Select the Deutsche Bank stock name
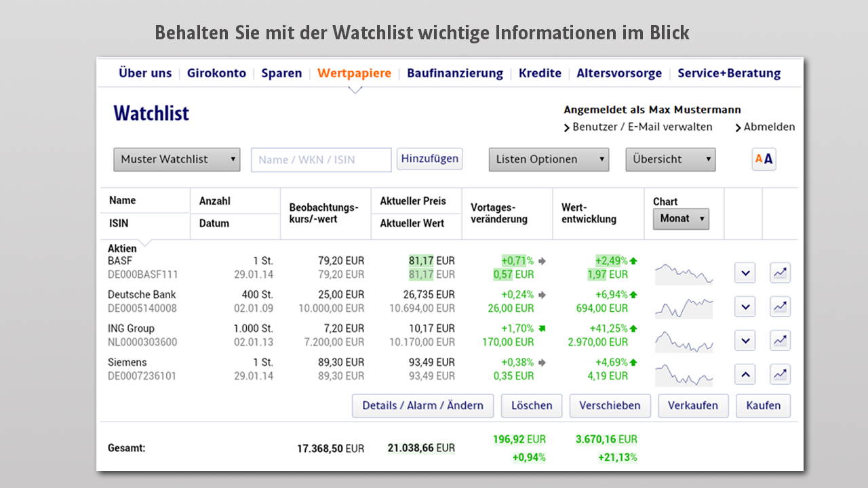Image resolution: width=868 pixels, height=488 pixels. click(x=142, y=295)
